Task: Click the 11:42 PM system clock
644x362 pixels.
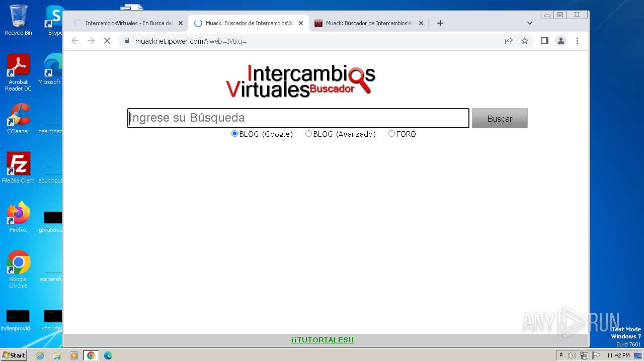Action: [x=618, y=355]
